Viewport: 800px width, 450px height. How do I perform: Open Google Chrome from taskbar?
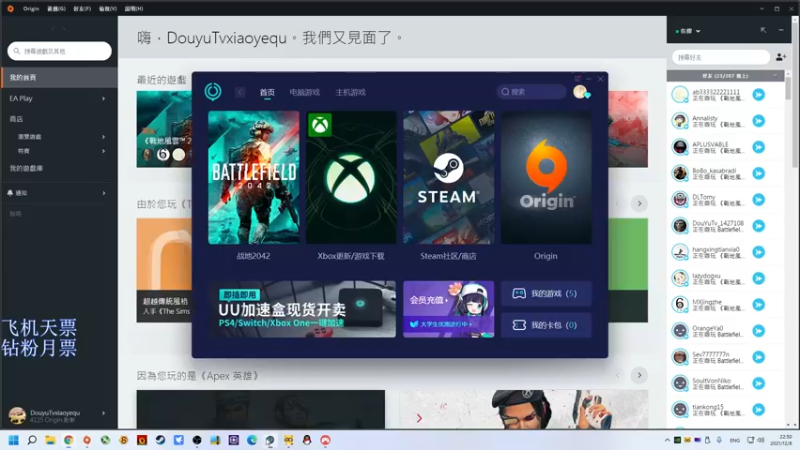pos(68,440)
